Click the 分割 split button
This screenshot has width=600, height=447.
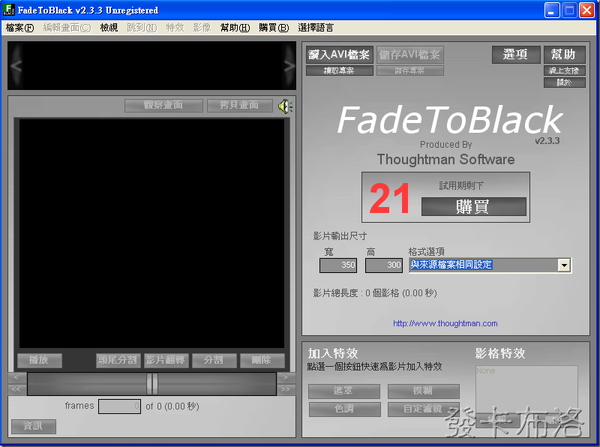[x=214, y=360]
